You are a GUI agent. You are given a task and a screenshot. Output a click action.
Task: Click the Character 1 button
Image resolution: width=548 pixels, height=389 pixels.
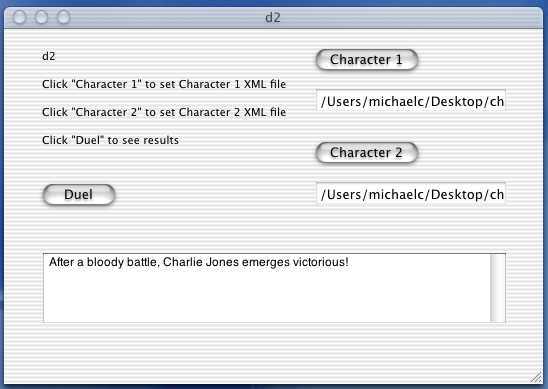[x=367, y=60]
